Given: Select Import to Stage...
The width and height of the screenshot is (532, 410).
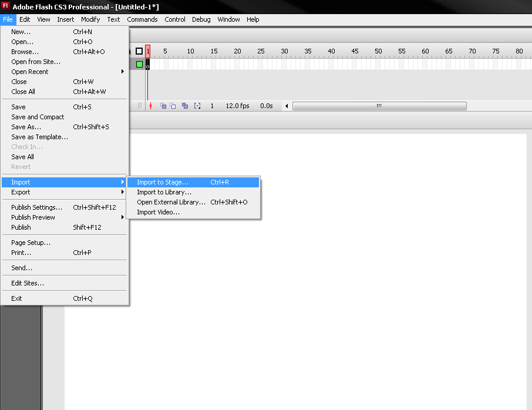Looking at the screenshot, I should coord(193,182).
